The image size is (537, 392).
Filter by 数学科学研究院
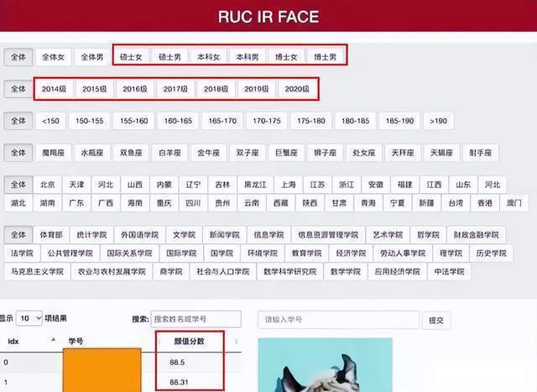click(x=290, y=272)
